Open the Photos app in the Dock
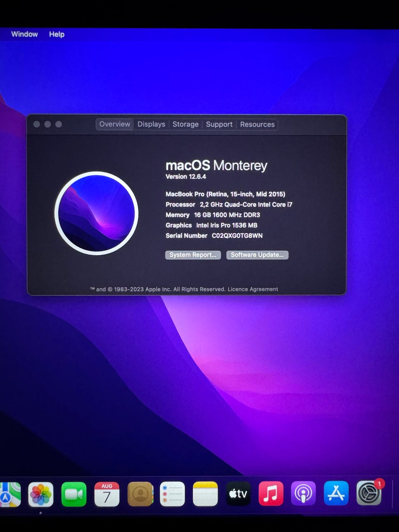 [41, 494]
